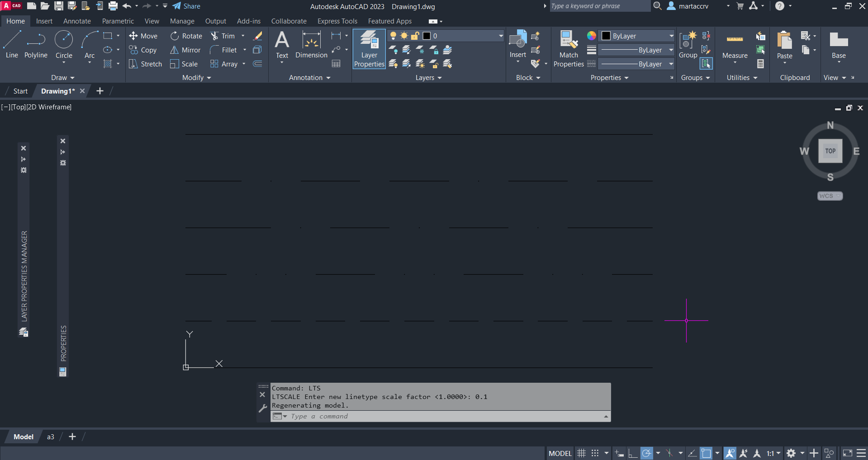This screenshot has width=868, height=460.
Task: Click the object color wheel icon
Action: pyautogui.click(x=591, y=36)
